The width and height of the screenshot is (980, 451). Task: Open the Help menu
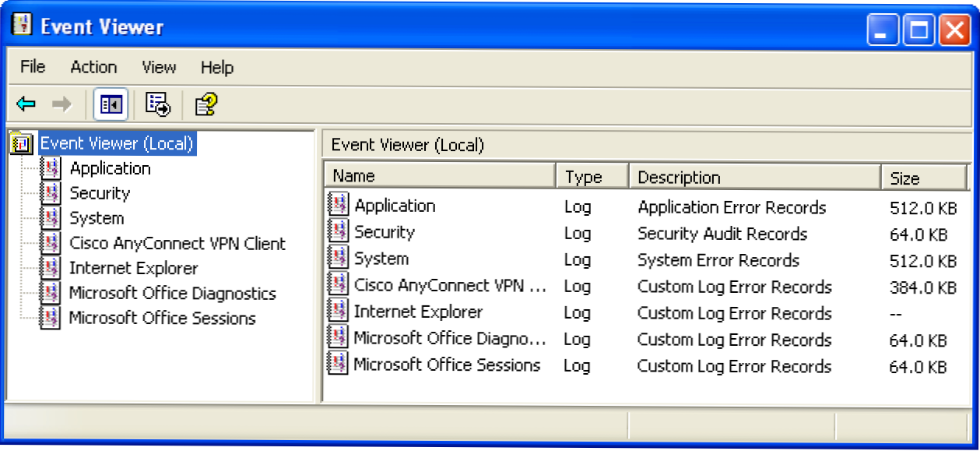click(x=216, y=67)
